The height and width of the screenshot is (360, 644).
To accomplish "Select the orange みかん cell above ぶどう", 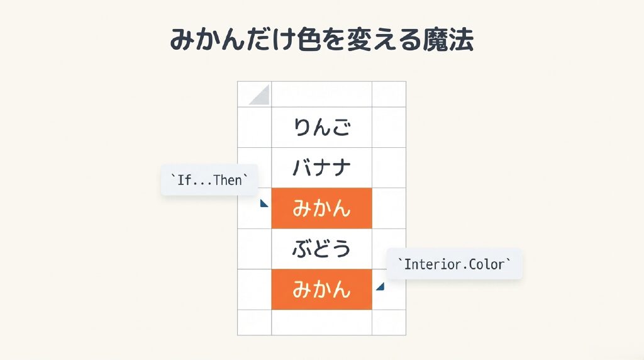I will coord(322,208).
